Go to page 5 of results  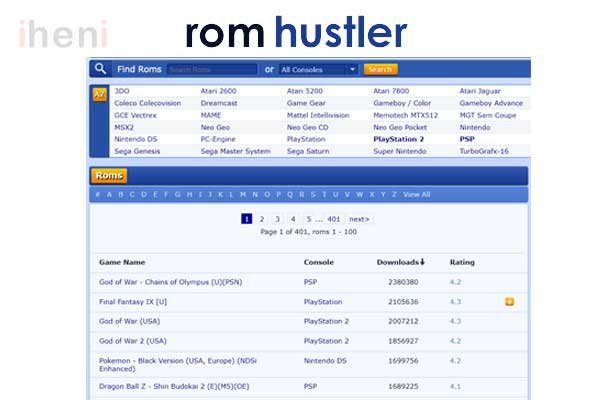tap(309, 219)
